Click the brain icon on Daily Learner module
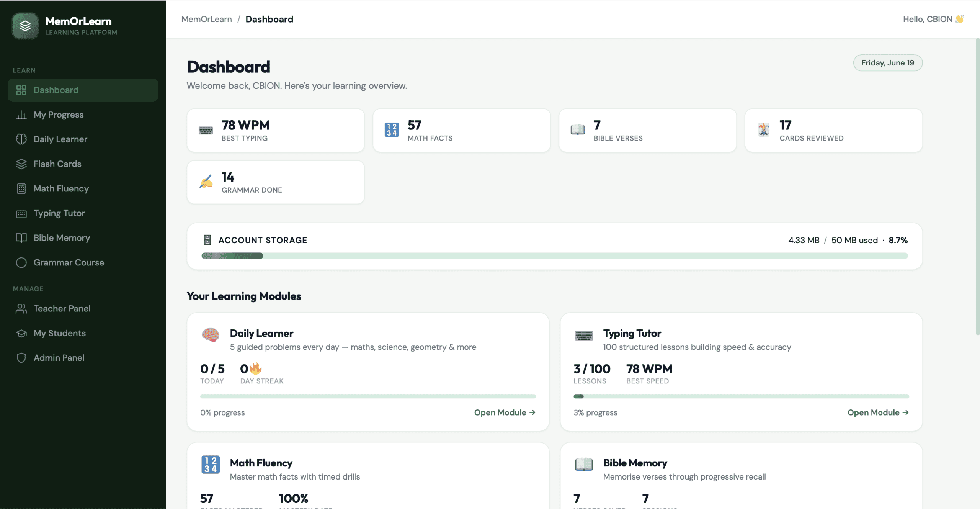980x509 pixels. (x=211, y=335)
